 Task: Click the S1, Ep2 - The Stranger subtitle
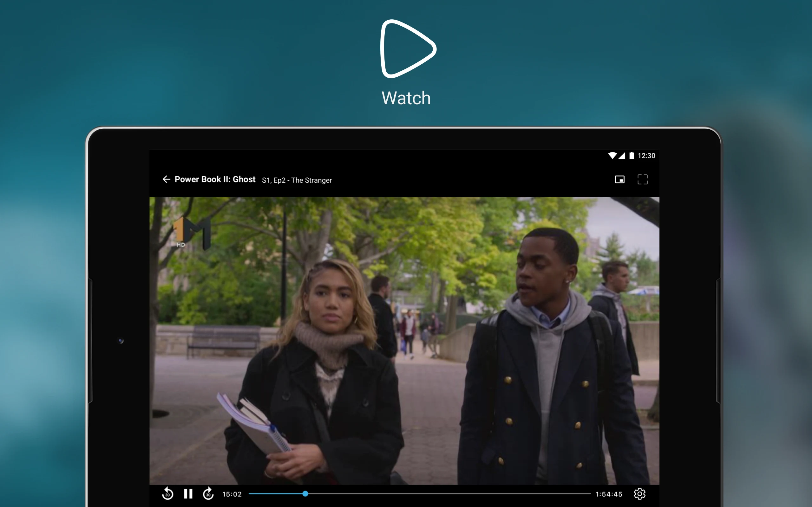[297, 180]
